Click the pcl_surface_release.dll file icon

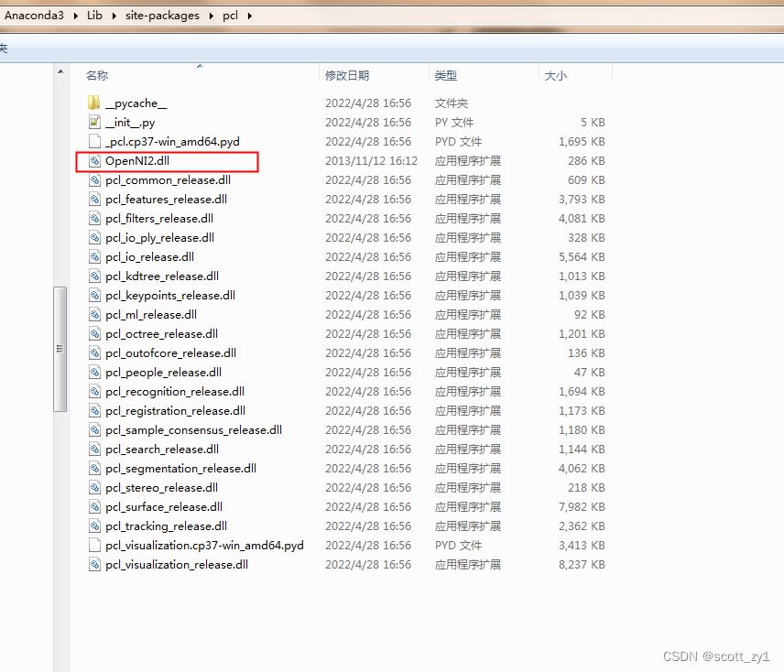point(94,507)
